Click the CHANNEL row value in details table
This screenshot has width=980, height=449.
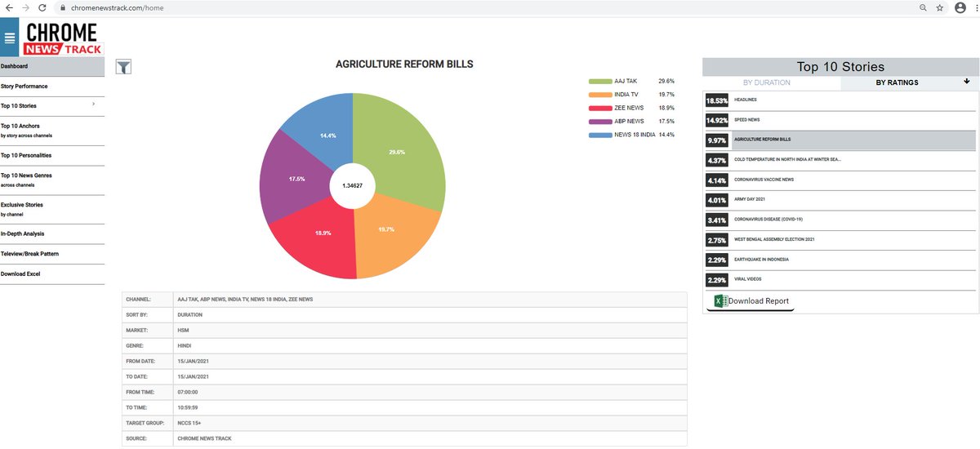pyautogui.click(x=245, y=300)
